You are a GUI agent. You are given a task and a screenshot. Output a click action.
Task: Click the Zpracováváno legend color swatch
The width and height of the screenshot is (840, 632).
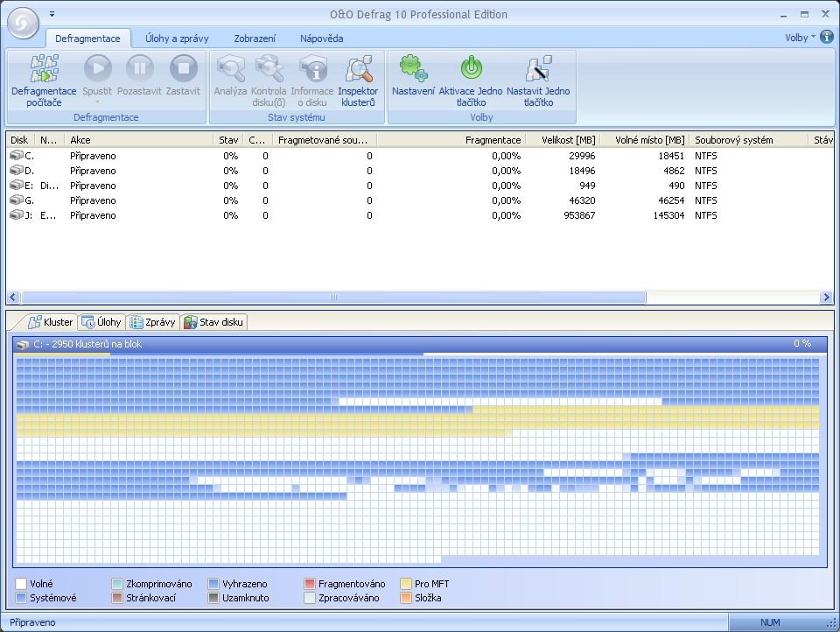[309, 598]
